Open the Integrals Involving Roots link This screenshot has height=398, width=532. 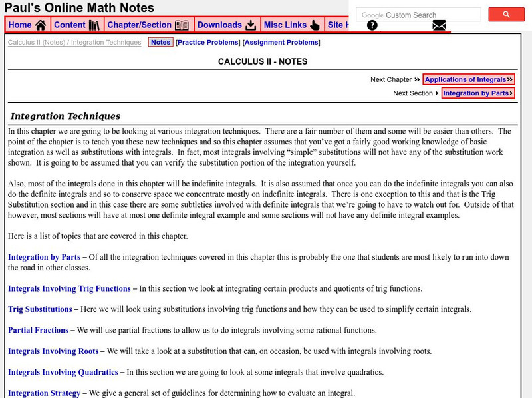click(53, 351)
